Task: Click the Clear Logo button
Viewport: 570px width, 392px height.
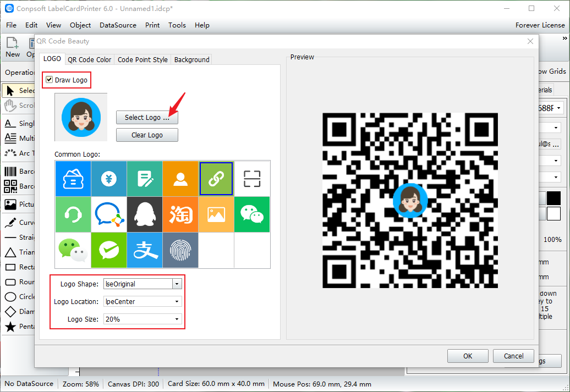Action: (147, 135)
